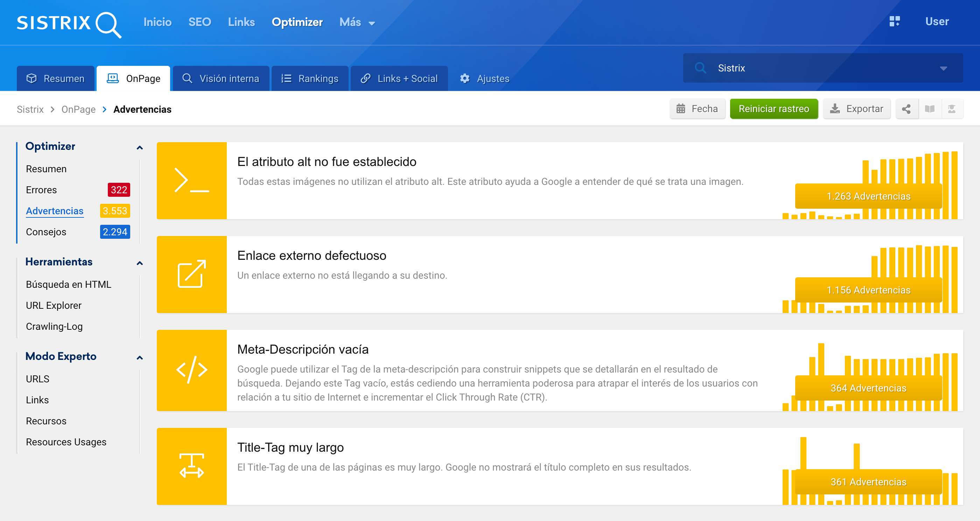Click the Exportar button

click(856, 109)
